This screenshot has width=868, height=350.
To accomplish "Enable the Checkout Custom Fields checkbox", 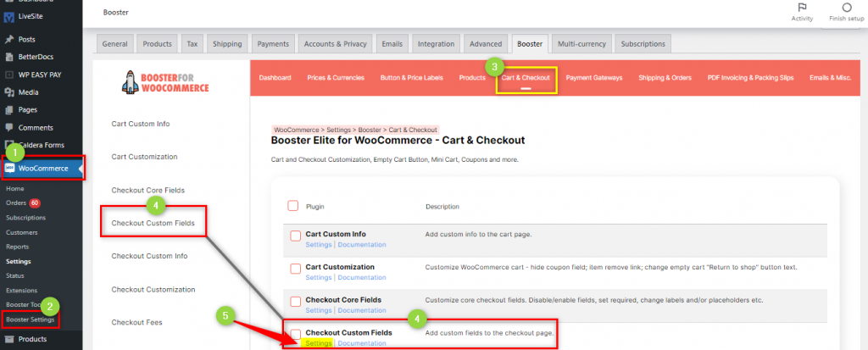I will tap(296, 335).
